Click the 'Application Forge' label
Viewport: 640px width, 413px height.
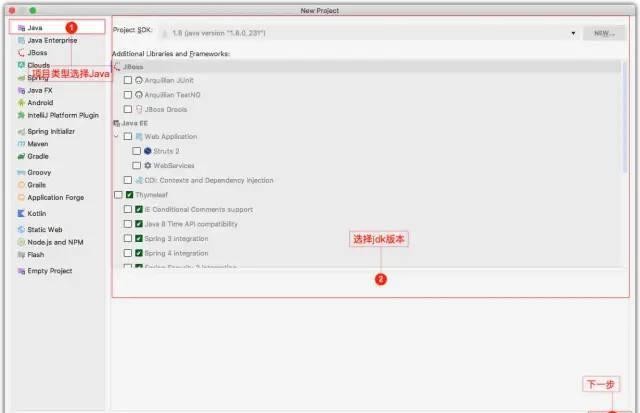[56, 198]
